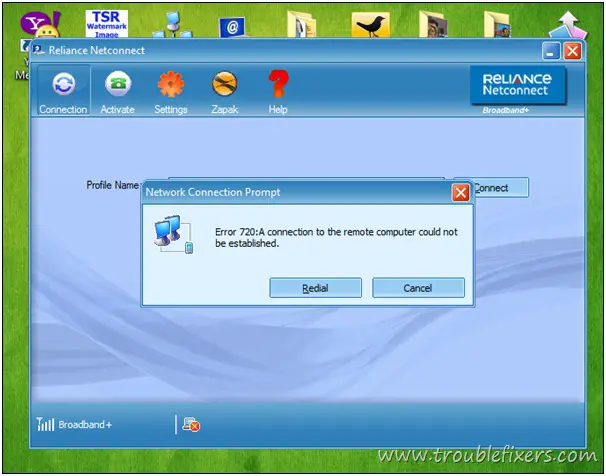Open the Connection tab icon

point(64,84)
